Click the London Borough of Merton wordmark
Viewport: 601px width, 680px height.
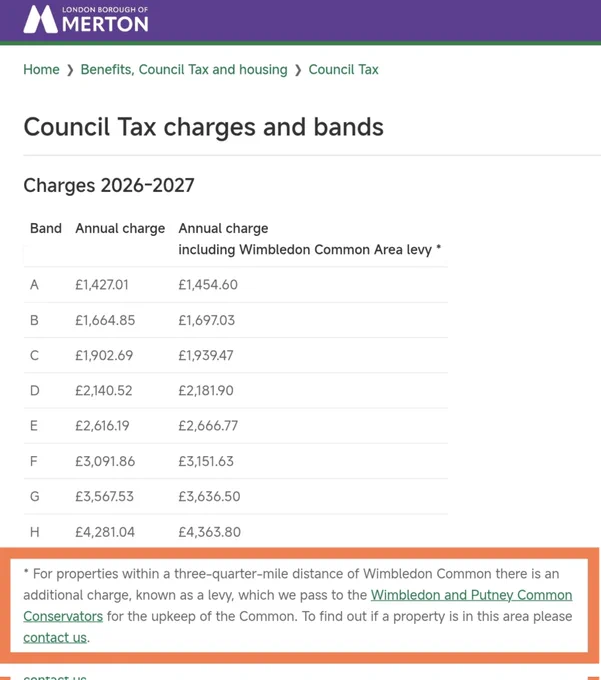pos(105,20)
